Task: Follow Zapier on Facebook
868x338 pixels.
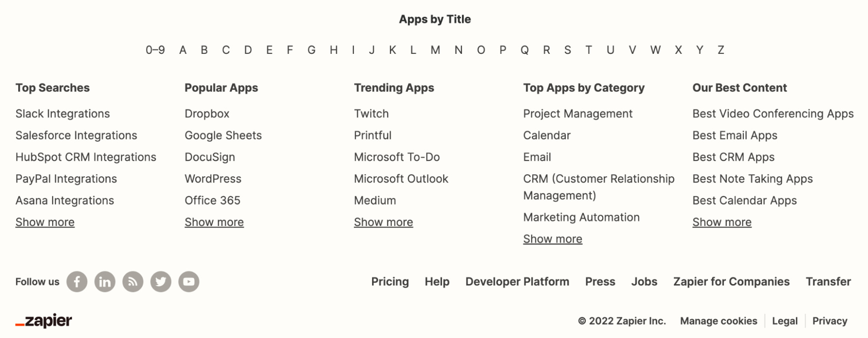Action: 77,282
